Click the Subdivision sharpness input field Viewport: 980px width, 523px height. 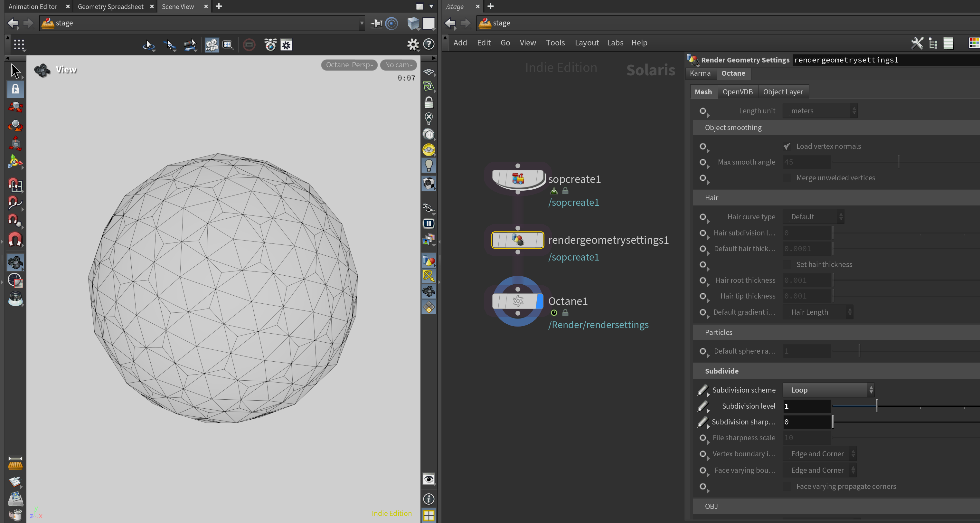point(806,422)
